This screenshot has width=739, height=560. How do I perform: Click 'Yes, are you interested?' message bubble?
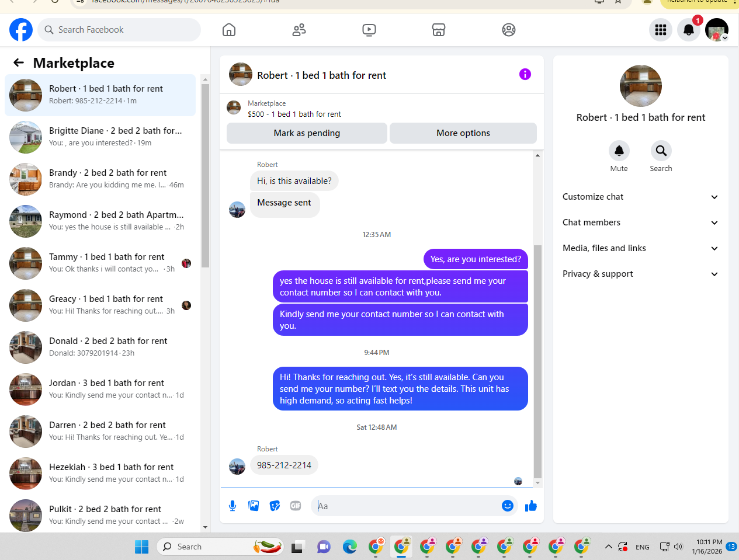click(476, 259)
